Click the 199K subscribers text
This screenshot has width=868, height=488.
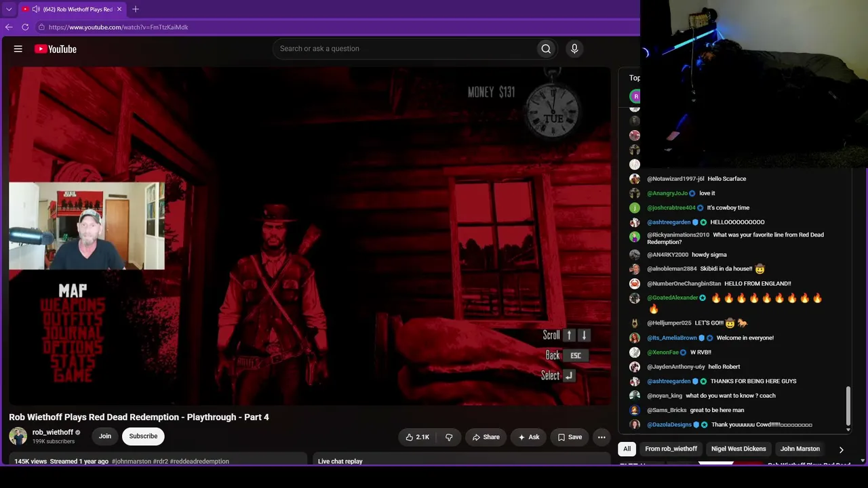(x=54, y=442)
